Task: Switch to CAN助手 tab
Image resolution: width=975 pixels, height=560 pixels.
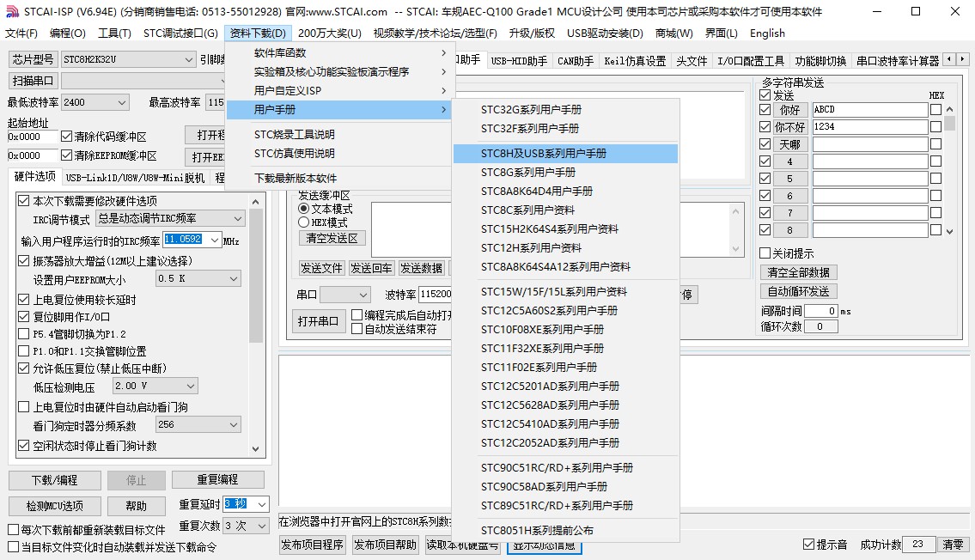Action: [576, 61]
